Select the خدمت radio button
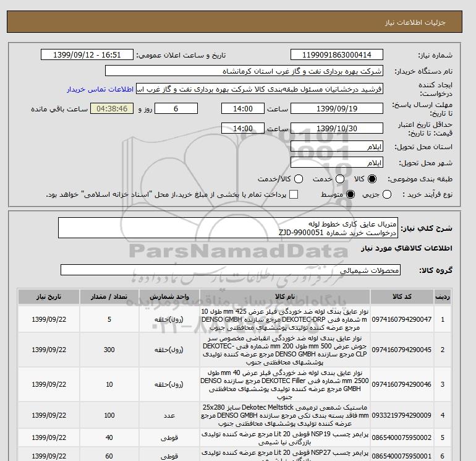Viewport: 476px width, 461px height. [x=340, y=179]
